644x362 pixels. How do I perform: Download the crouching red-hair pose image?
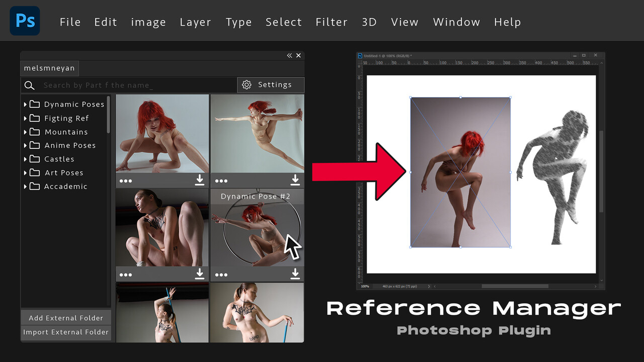coord(200,180)
